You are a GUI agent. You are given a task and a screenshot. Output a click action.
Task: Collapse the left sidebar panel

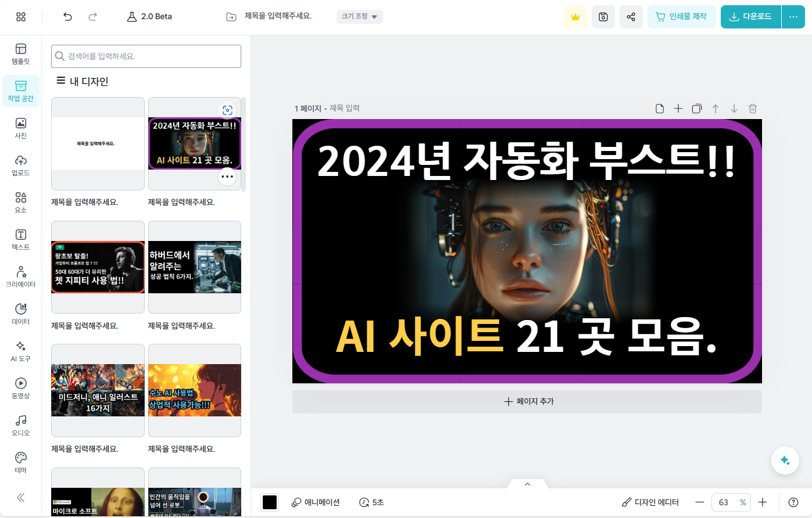21,498
